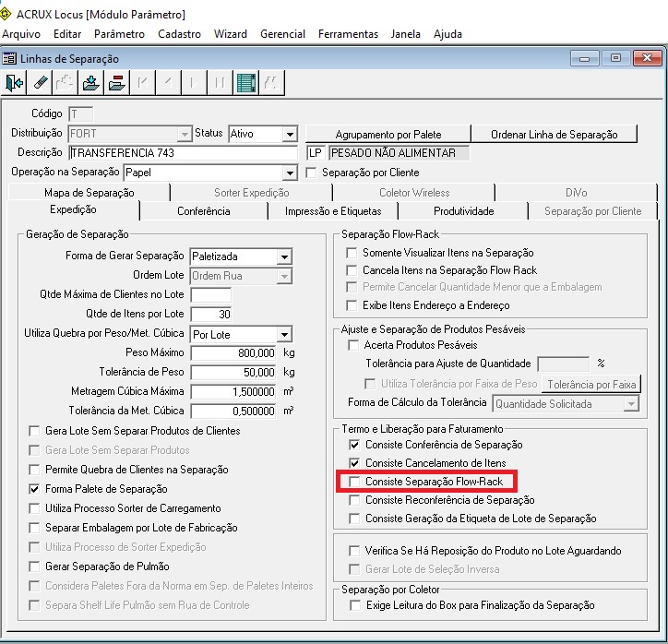Enable Consiste Separação Flow-Rack
The height and width of the screenshot is (644, 668).
[354, 482]
